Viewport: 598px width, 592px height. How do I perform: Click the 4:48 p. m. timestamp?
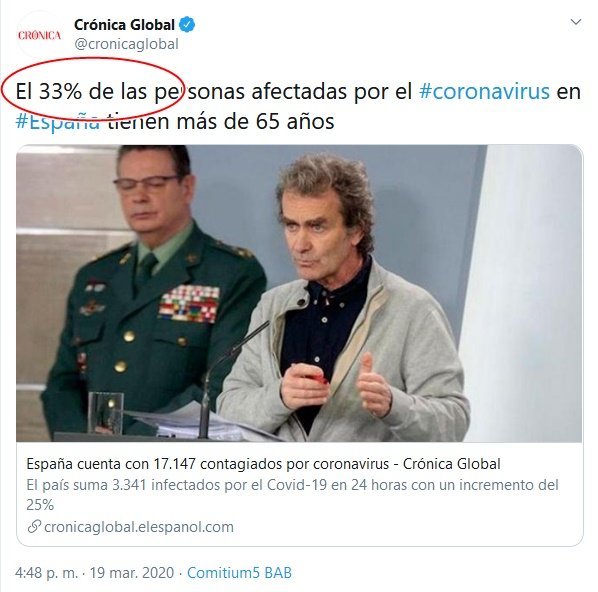pyautogui.click(x=46, y=573)
